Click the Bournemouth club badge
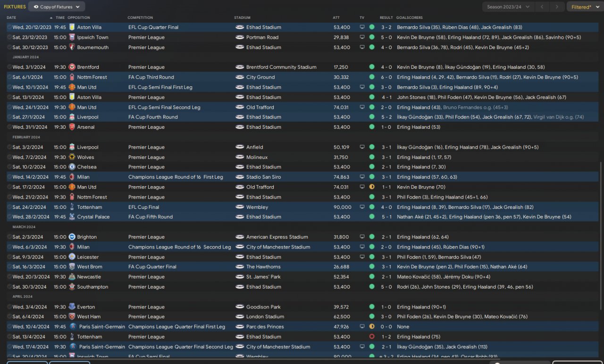Image resolution: width=604 pixels, height=364 pixels. 72,47
